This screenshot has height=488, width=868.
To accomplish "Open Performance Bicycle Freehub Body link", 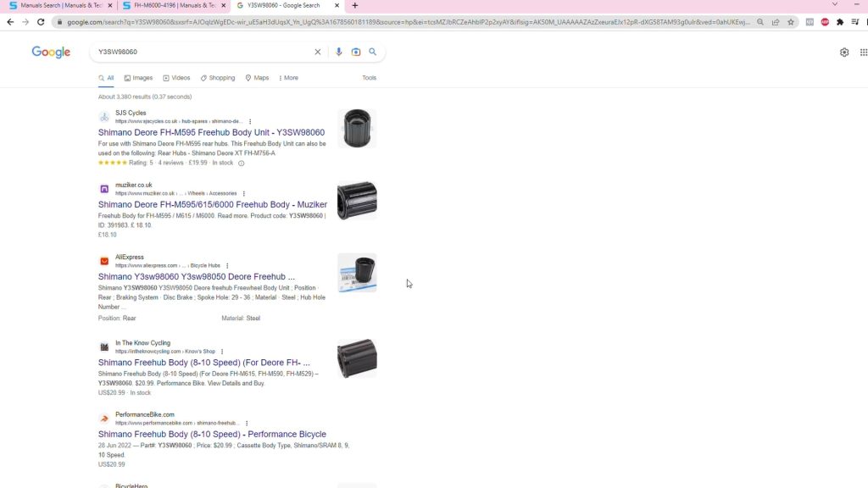I will coord(212,435).
